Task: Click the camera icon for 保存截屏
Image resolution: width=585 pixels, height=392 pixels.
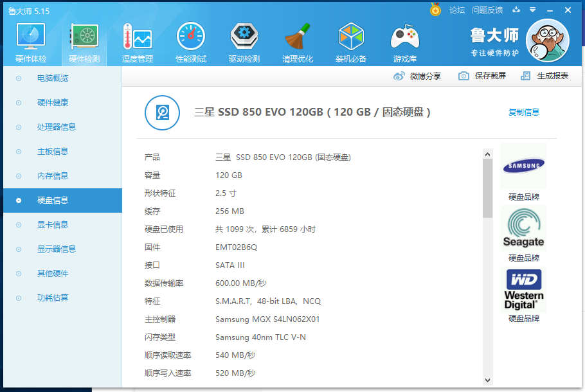Action: pyautogui.click(x=464, y=76)
